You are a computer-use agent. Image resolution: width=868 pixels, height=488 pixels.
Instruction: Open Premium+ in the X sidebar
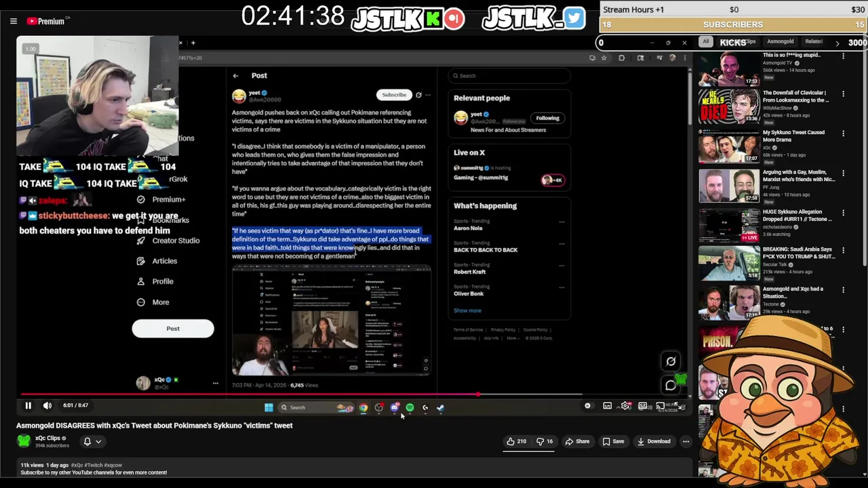pos(161,199)
